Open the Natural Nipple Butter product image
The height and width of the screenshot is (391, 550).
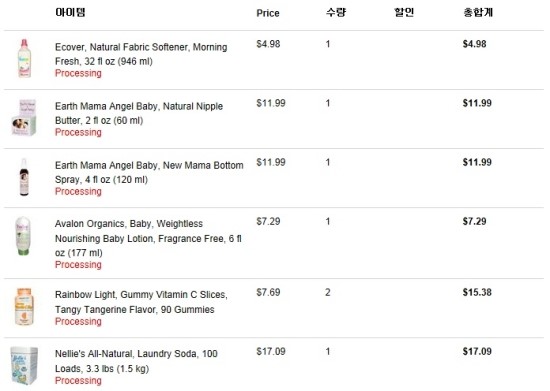[24, 117]
